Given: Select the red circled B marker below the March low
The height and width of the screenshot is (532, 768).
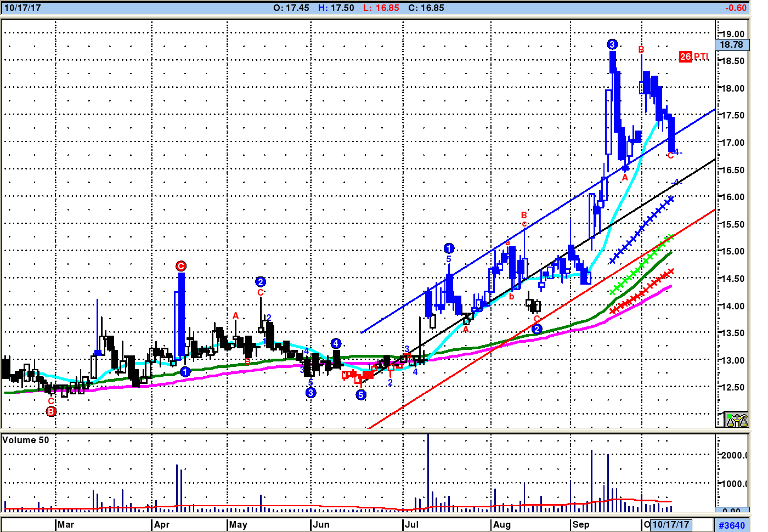Looking at the screenshot, I should click(x=51, y=411).
